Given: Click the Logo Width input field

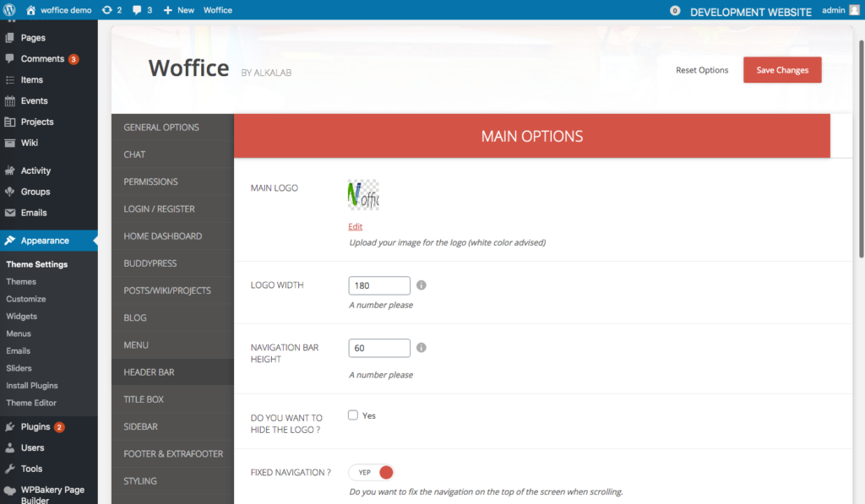Looking at the screenshot, I should pyautogui.click(x=379, y=285).
